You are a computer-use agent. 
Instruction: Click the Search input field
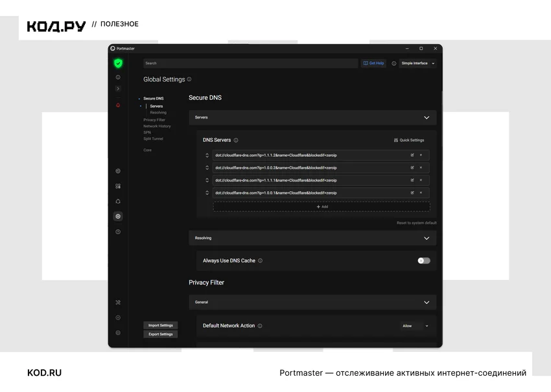coord(251,63)
